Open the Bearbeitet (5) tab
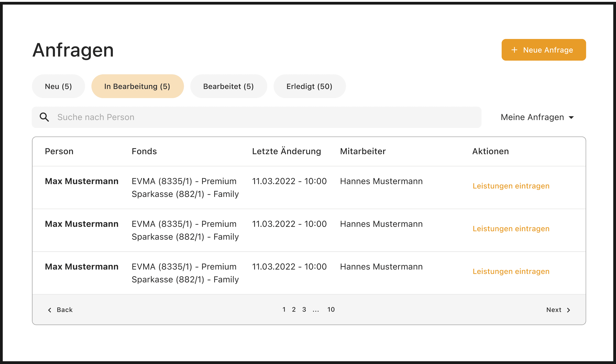616x364 pixels. click(x=228, y=86)
